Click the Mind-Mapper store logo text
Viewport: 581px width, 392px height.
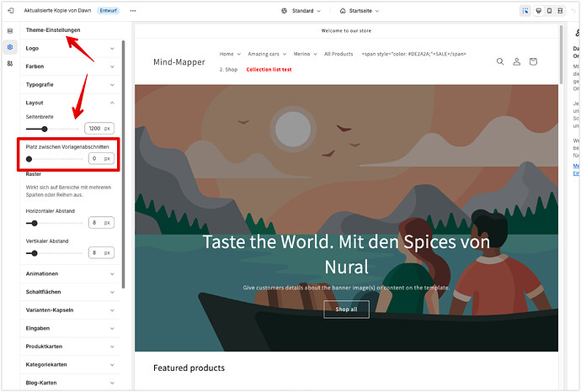click(x=179, y=61)
